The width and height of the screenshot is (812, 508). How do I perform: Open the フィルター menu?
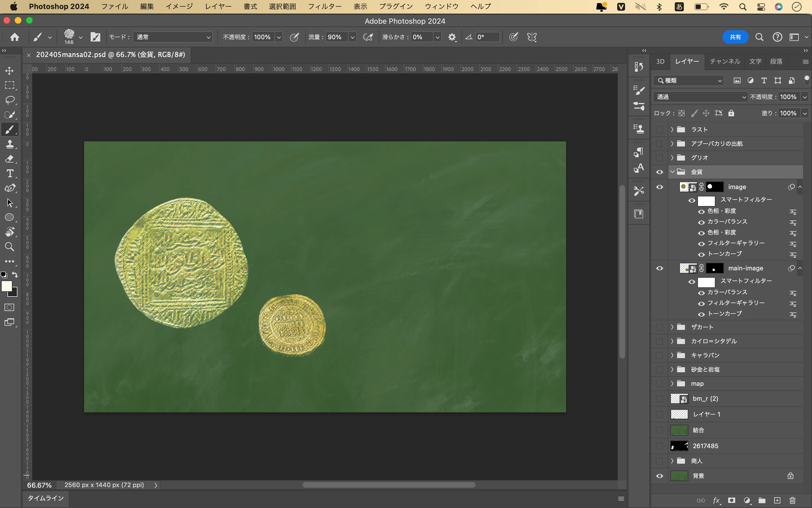pos(324,6)
